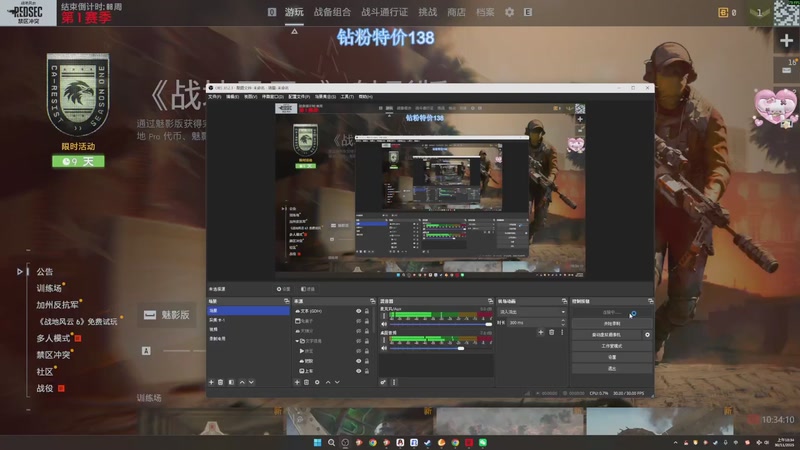Move scene up with Scenes panel arrow
800x450 pixels.
pos(242,382)
